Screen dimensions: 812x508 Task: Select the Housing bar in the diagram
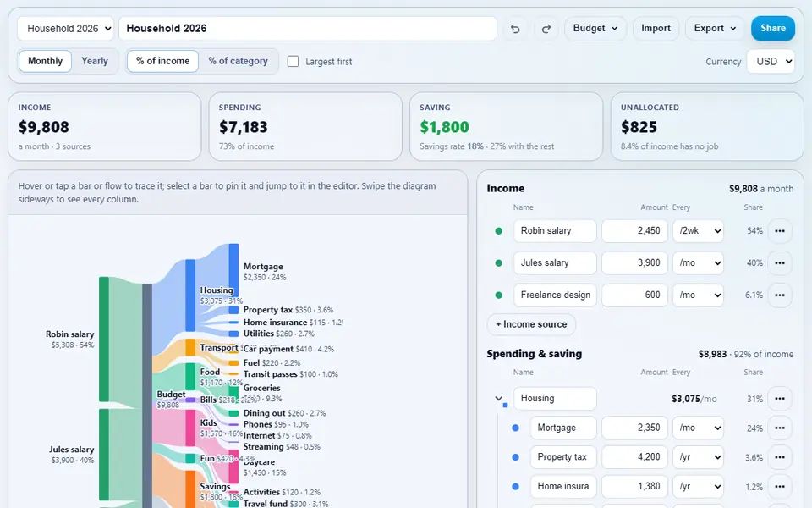point(190,295)
